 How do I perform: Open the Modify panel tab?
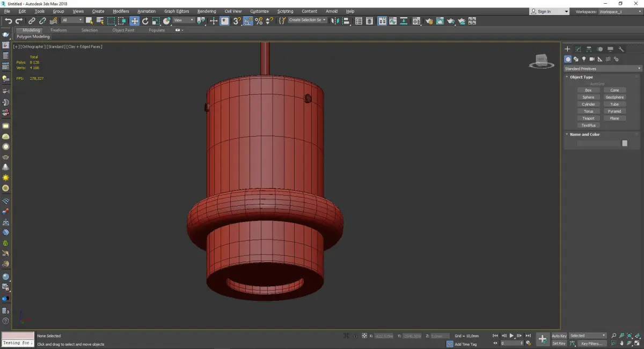[578, 49]
